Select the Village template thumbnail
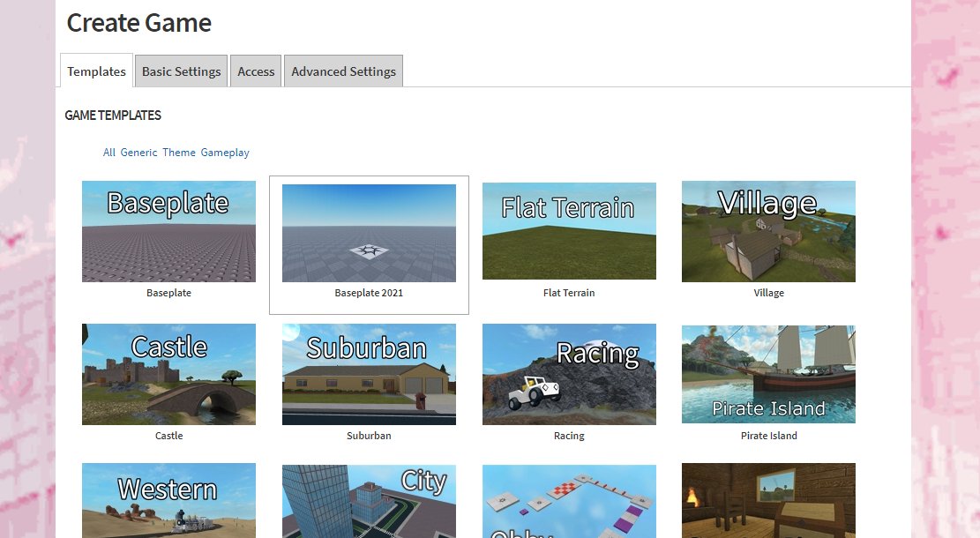The image size is (980, 538). click(768, 231)
